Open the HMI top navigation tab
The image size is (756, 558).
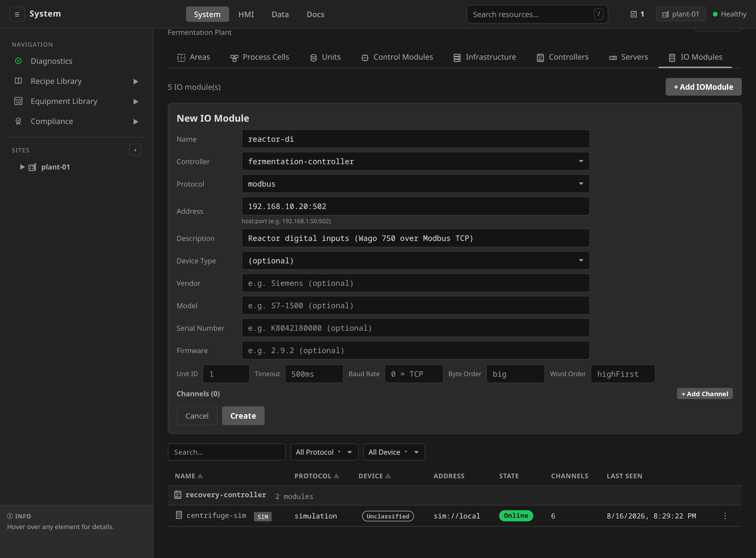246,14
